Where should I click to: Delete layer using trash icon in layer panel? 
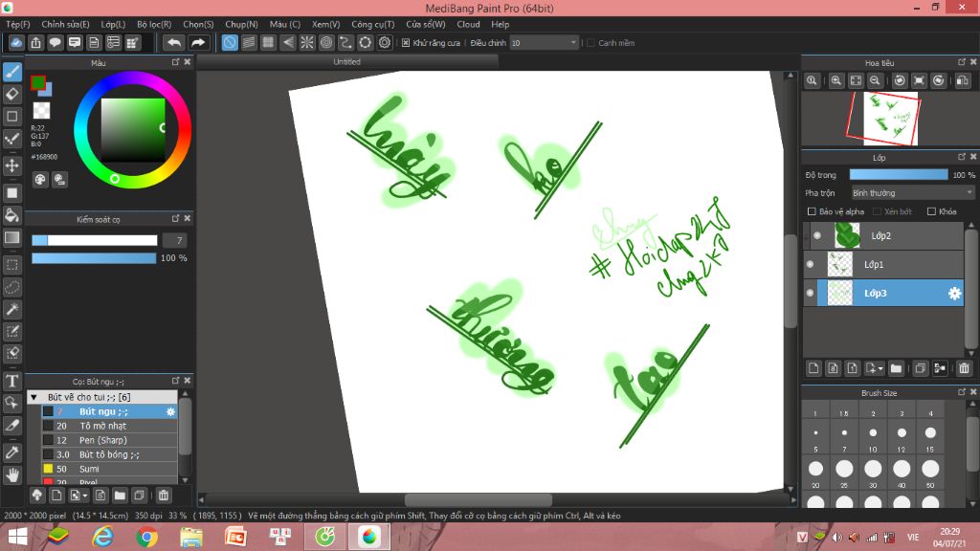coord(964,368)
